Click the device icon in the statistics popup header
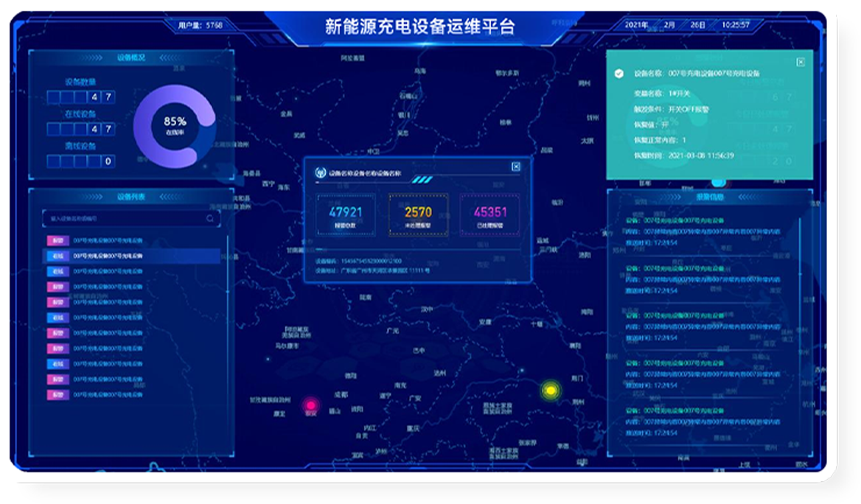This screenshot has width=861, height=504. (x=321, y=172)
